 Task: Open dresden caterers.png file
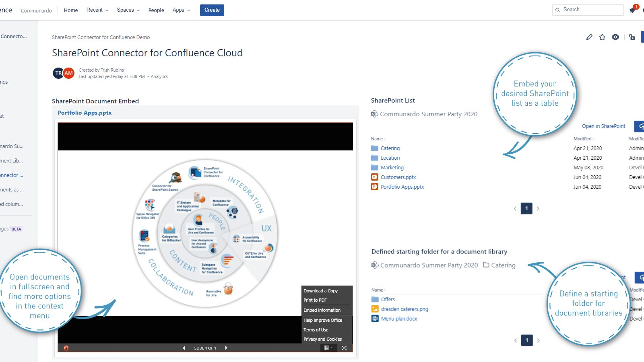coord(405,309)
